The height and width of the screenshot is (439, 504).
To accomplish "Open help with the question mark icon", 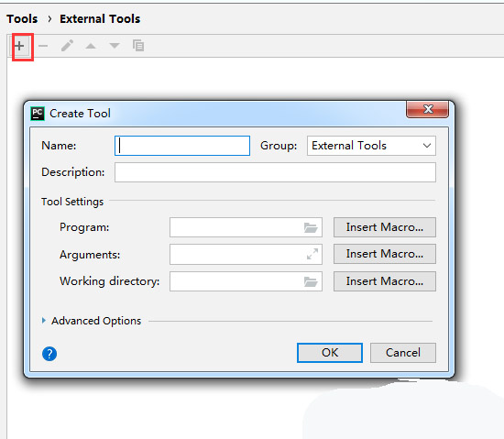I will pyautogui.click(x=49, y=354).
